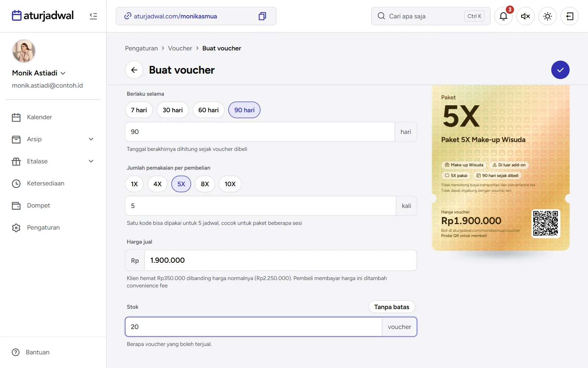The image size is (588, 368).
Task: Choose 5X usage count
Action: point(181,184)
